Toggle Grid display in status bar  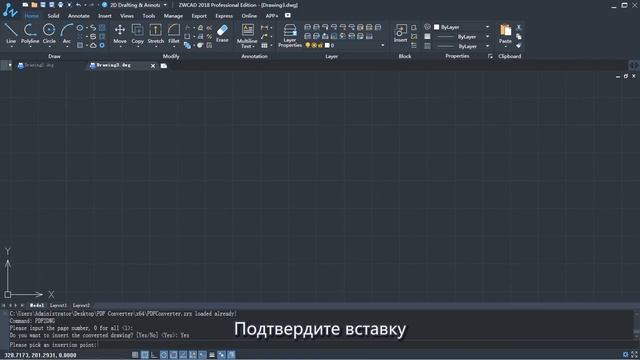point(144,355)
